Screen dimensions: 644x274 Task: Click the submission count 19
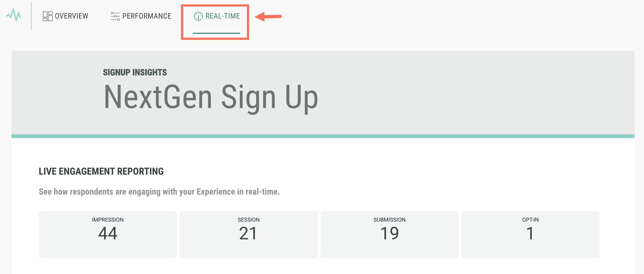pyautogui.click(x=389, y=234)
